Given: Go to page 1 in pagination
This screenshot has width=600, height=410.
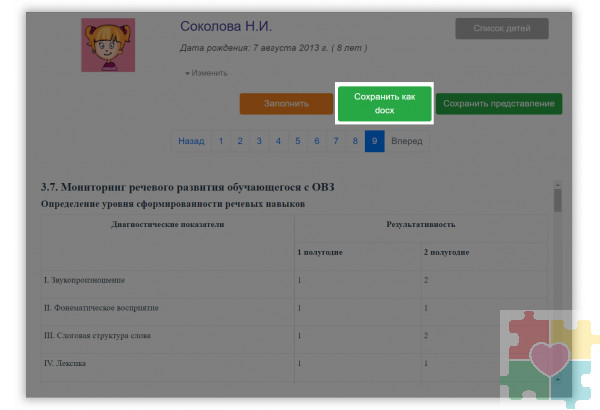Looking at the screenshot, I should [x=220, y=142].
